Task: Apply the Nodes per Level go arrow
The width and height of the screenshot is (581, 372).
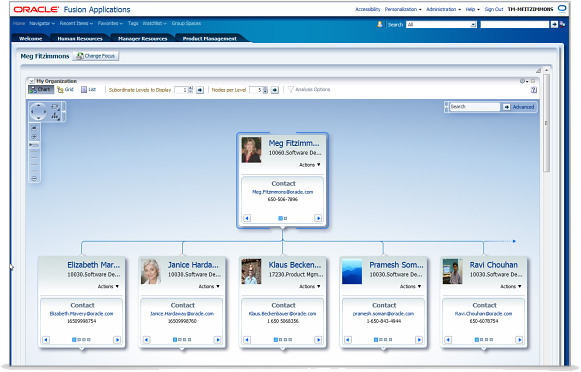Action: coord(275,90)
